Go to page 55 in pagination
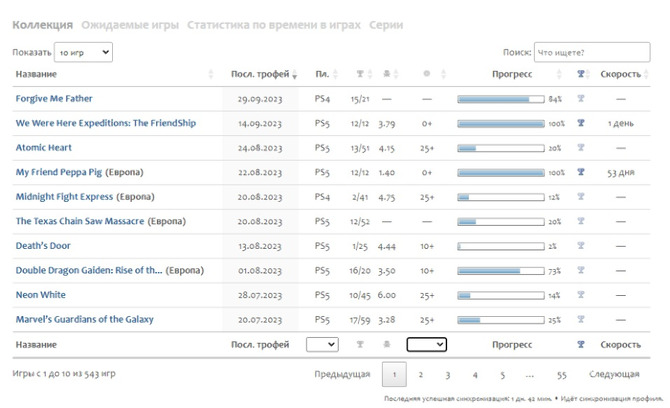Screen dimensions: 670x408 coord(561,374)
